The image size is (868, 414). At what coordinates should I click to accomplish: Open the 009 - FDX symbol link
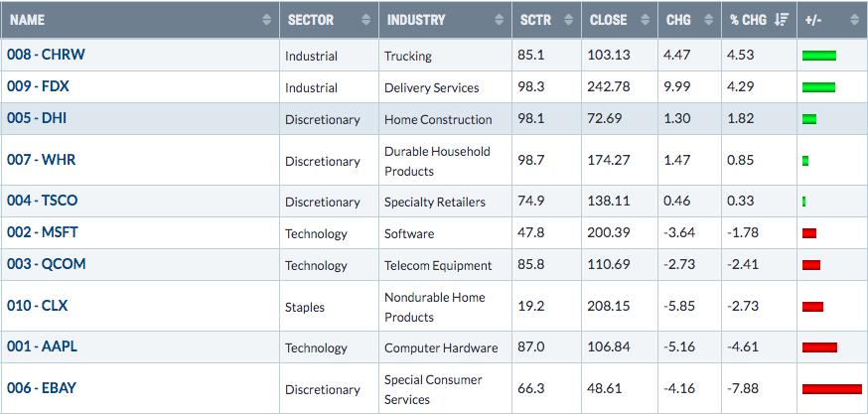pos(38,86)
